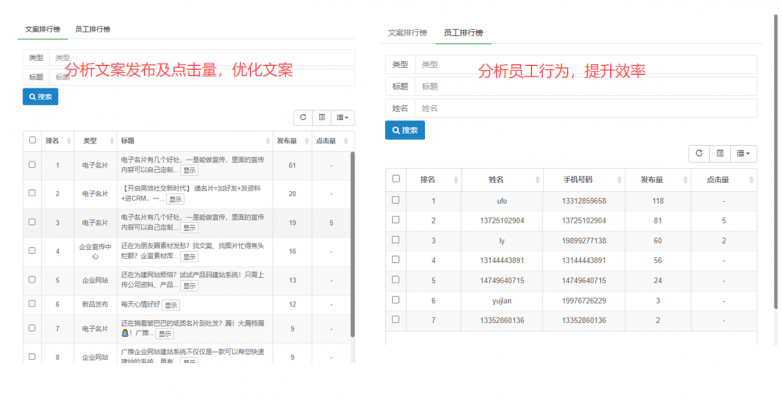The width and height of the screenshot is (782, 400).
Task: Open columns dropdown in employee ranking toolbar
Action: click(744, 154)
